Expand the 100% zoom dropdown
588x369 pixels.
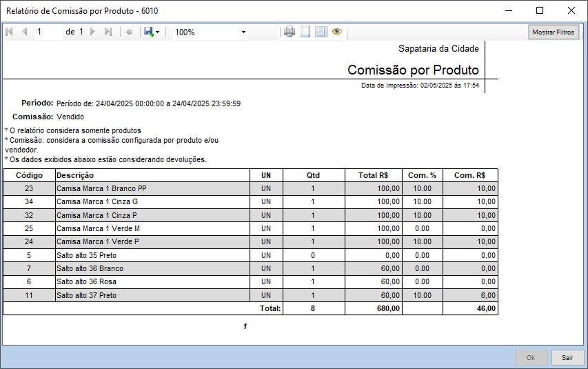click(243, 32)
